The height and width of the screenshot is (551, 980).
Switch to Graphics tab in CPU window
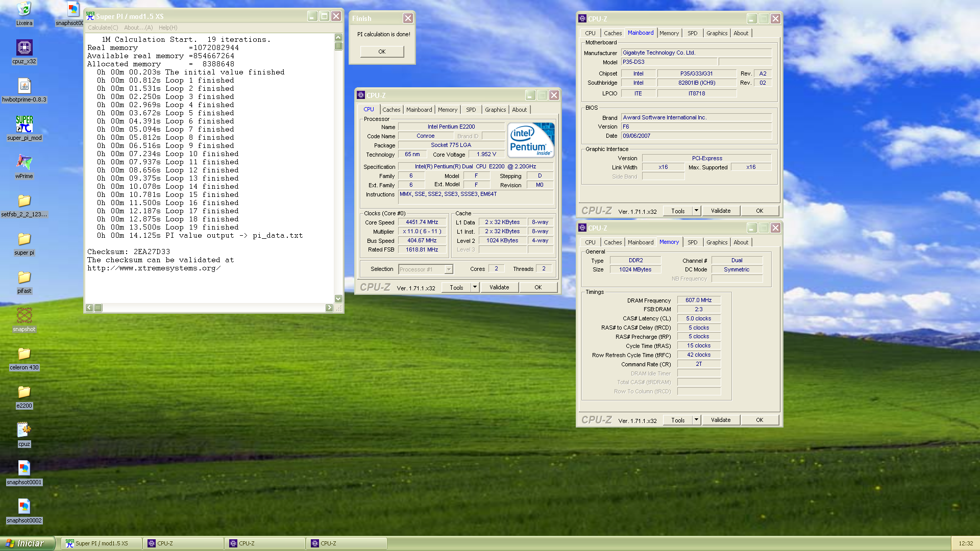tap(495, 110)
